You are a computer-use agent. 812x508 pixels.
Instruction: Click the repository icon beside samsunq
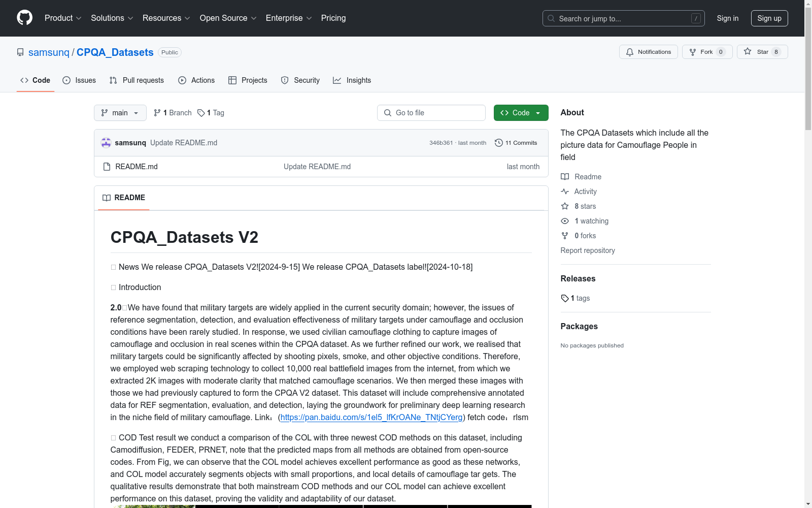[20, 52]
